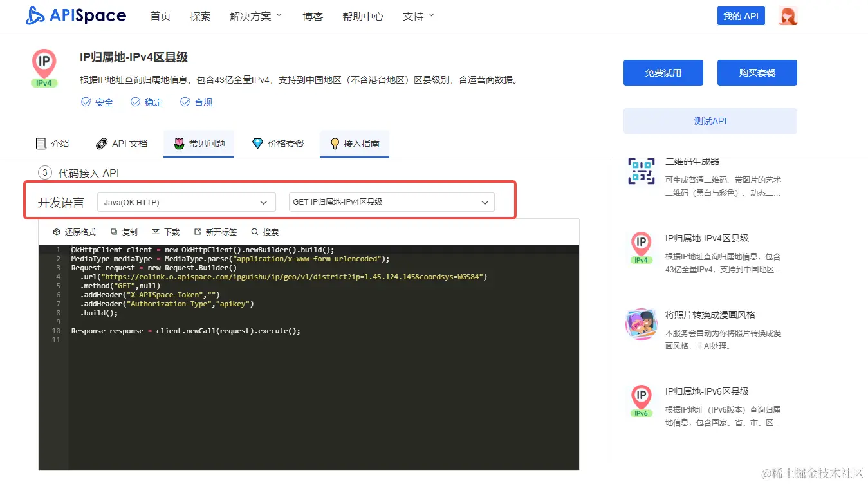This screenshot has height=484, width=868.
Task: Click the 新开标签 open-in-new-tab icon
Action: [x=198, y=232]
